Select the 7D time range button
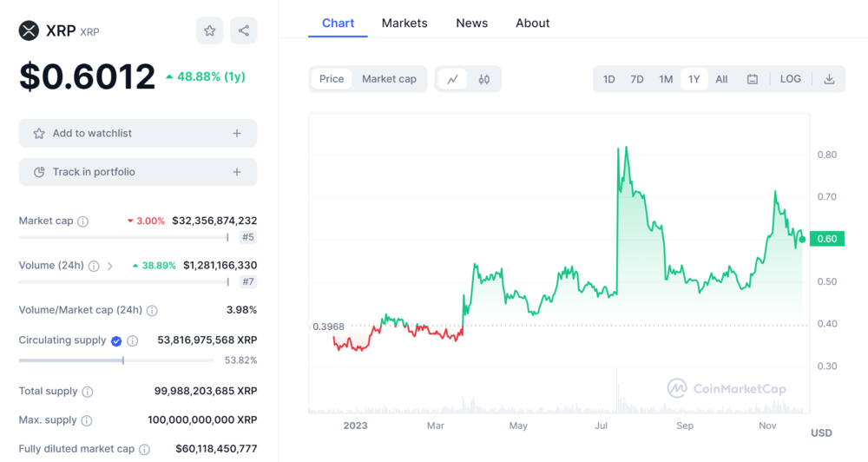 [x=637, y=79]
